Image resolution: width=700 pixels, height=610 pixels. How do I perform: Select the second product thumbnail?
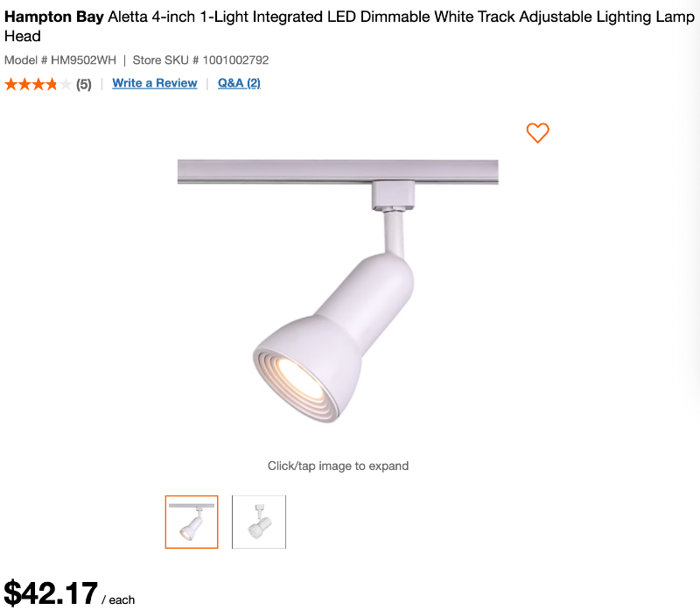point(259,522)
